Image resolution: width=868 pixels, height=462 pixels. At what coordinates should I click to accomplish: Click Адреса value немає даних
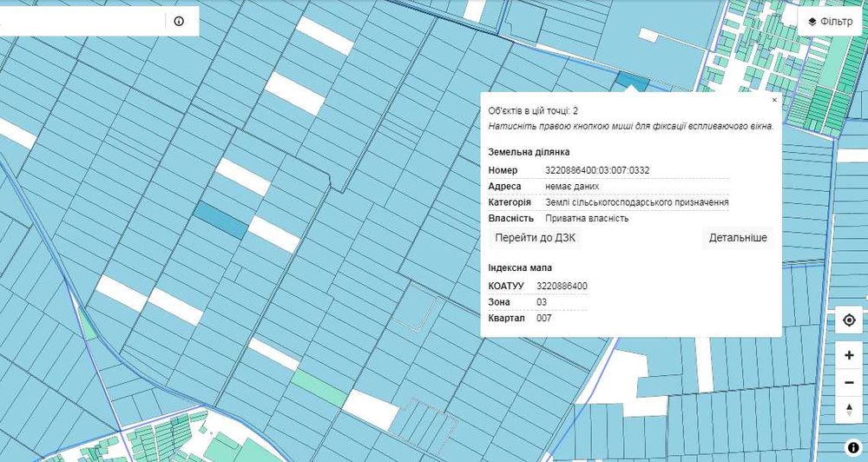coord(572,187)
